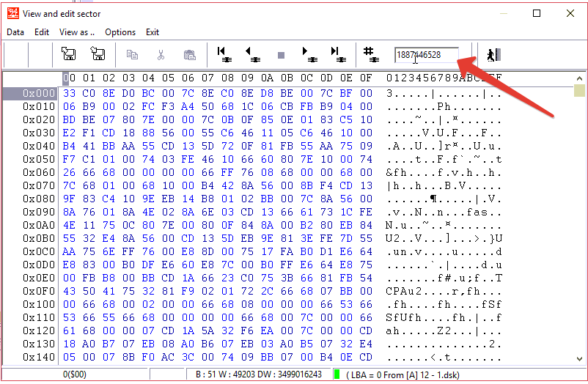Select the row at offset 0x000

pos(29,93)
